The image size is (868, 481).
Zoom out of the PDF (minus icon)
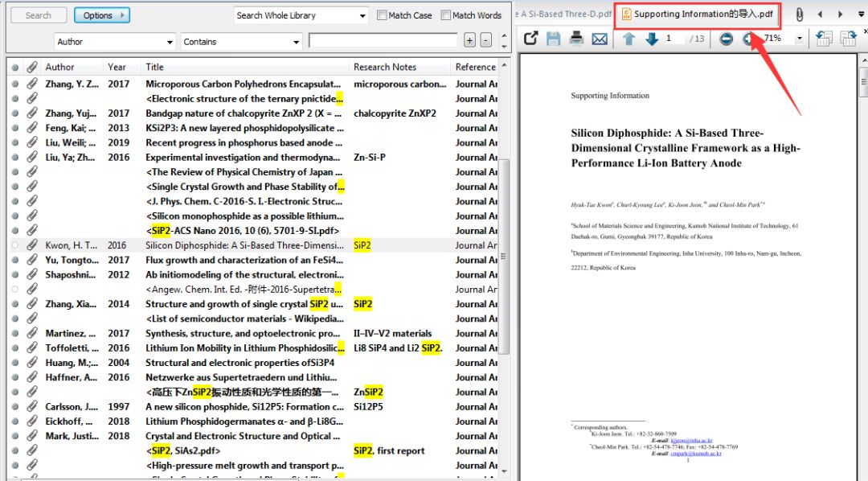(727, 39)
